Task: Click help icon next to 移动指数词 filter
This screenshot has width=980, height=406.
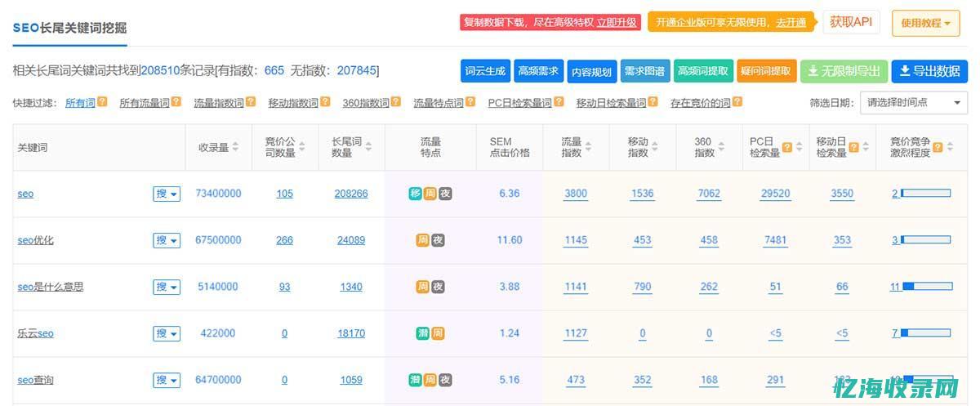Action: 325,102
